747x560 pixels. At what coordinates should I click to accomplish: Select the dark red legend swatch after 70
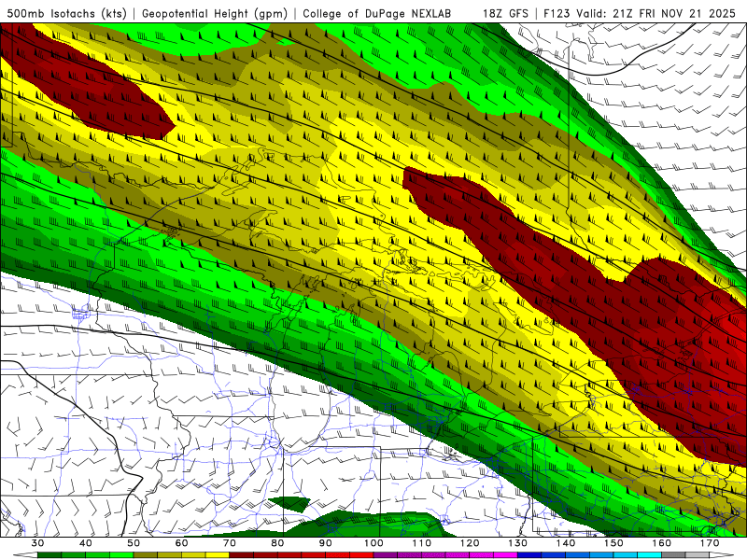[x=242, y=555]
